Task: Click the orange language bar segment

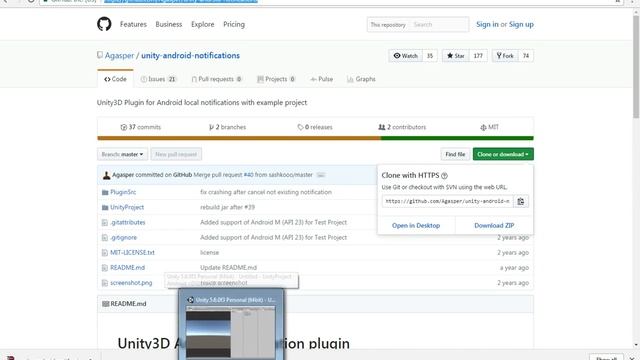Action: (x=239, y=138)
